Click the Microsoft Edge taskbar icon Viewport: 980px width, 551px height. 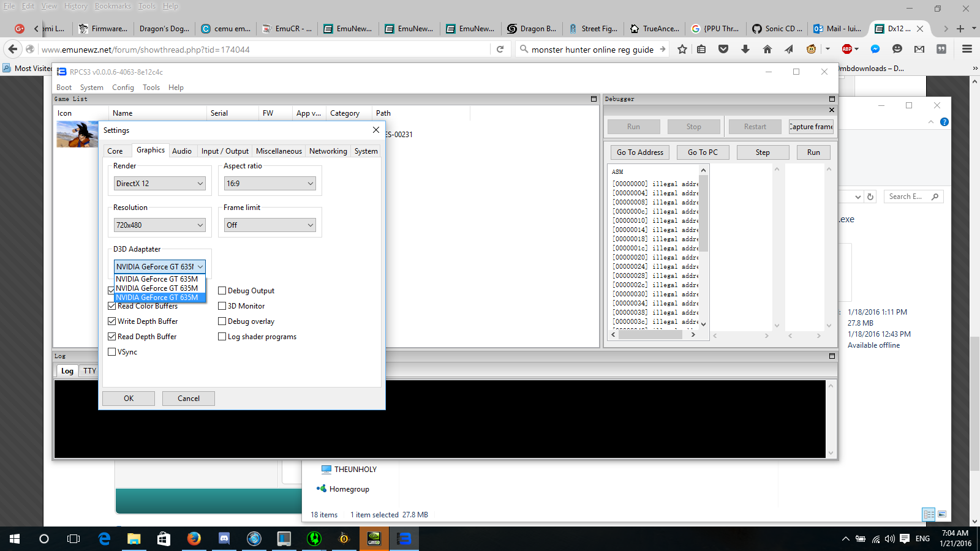104,539
